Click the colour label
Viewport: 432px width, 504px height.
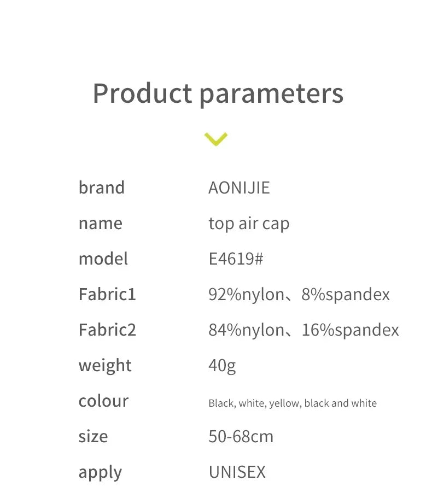point(103,401)
